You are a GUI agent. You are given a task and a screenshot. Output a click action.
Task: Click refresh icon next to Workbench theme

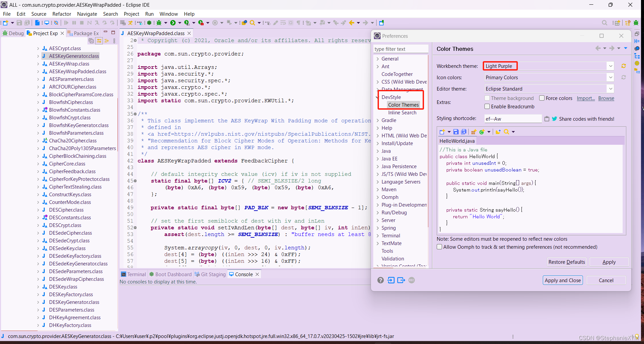click(x=623, y=66)
